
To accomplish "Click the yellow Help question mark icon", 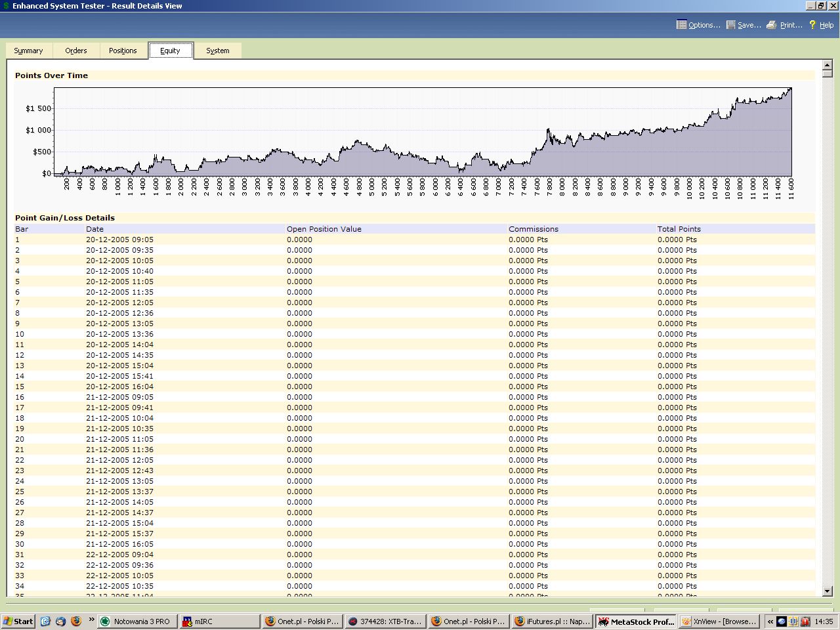I will coord(812,25).
